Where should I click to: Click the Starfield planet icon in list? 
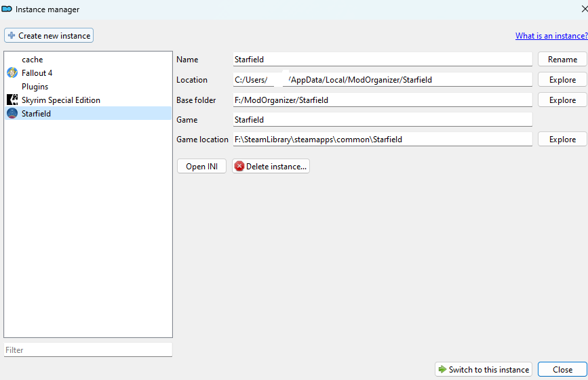click(12, 113)
